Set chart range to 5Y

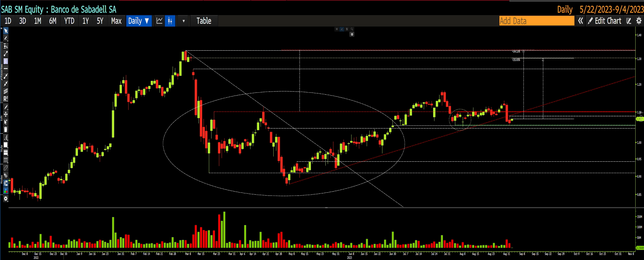(100, 21)
